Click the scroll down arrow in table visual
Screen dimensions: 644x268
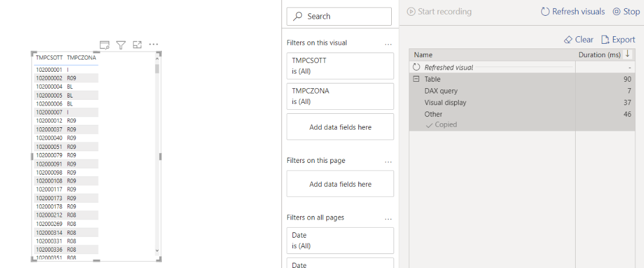point(157,250)
